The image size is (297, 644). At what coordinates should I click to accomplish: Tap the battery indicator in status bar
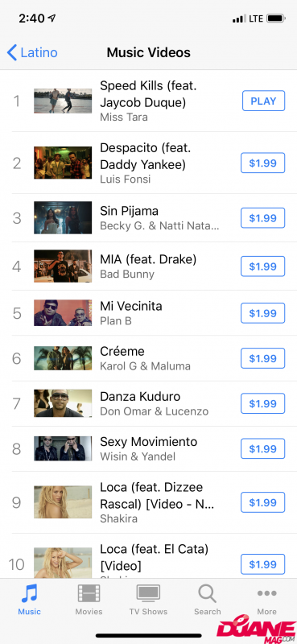coord(275,19)
